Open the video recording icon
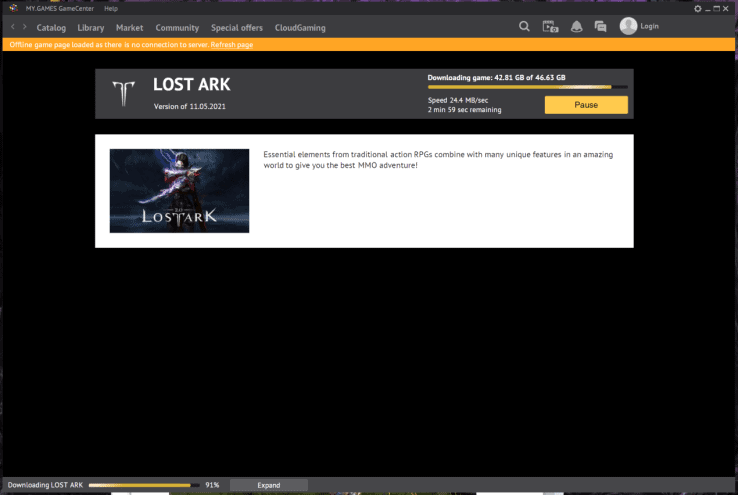Image resolution: width=738 pixels, height=495 pixels. coord(550,26)
